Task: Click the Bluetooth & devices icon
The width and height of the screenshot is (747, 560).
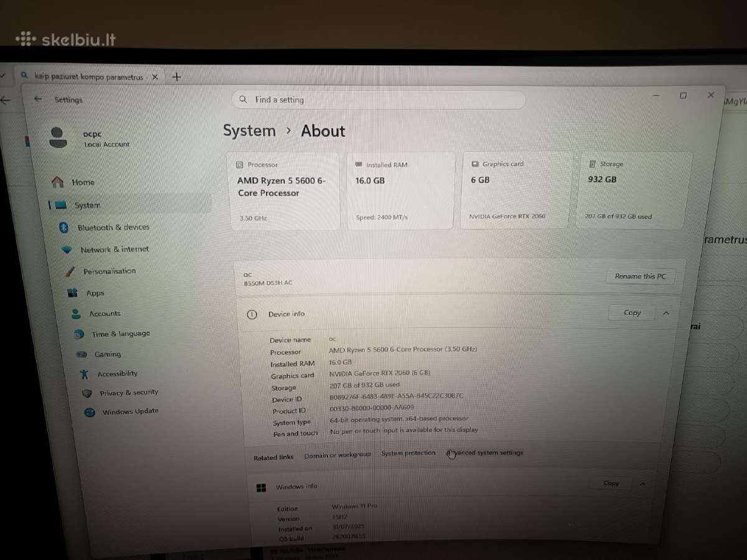Action: [63, 227]
